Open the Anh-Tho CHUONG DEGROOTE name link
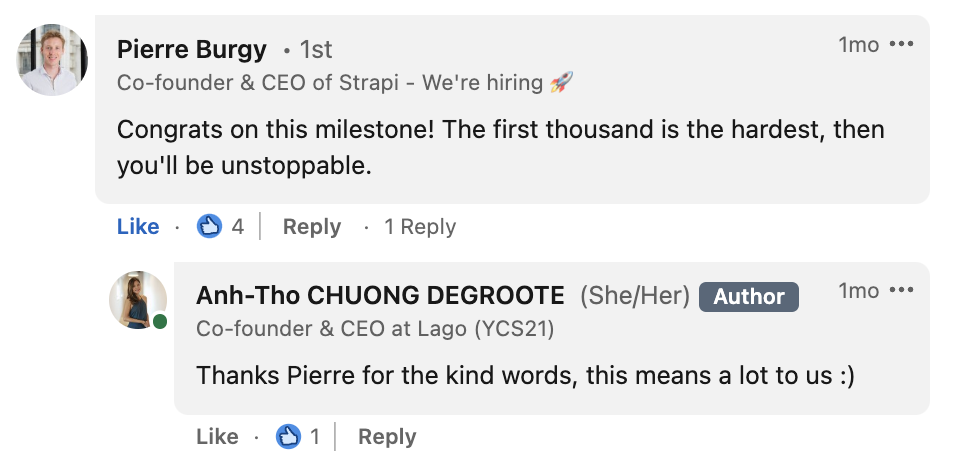This screenshot has height=470, width=956. pos(380,296)
